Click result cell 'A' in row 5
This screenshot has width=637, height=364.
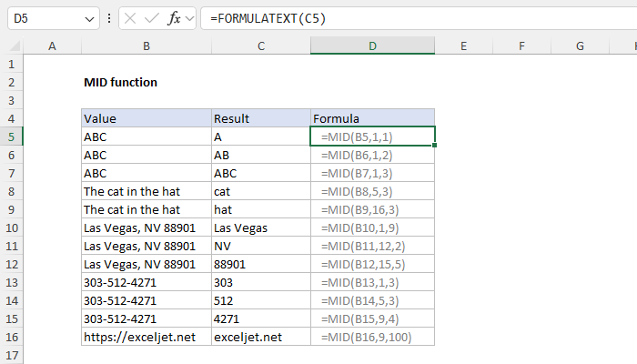coord(261,136)
